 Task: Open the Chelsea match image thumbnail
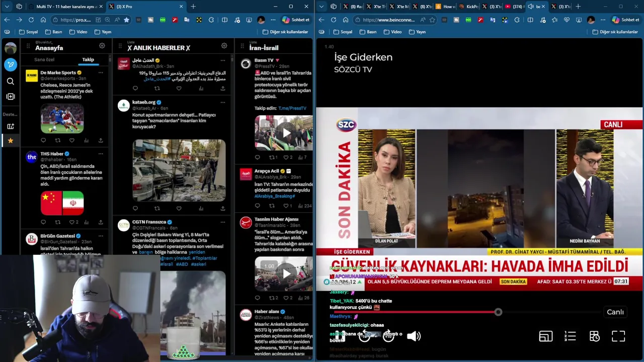point(62,118)
